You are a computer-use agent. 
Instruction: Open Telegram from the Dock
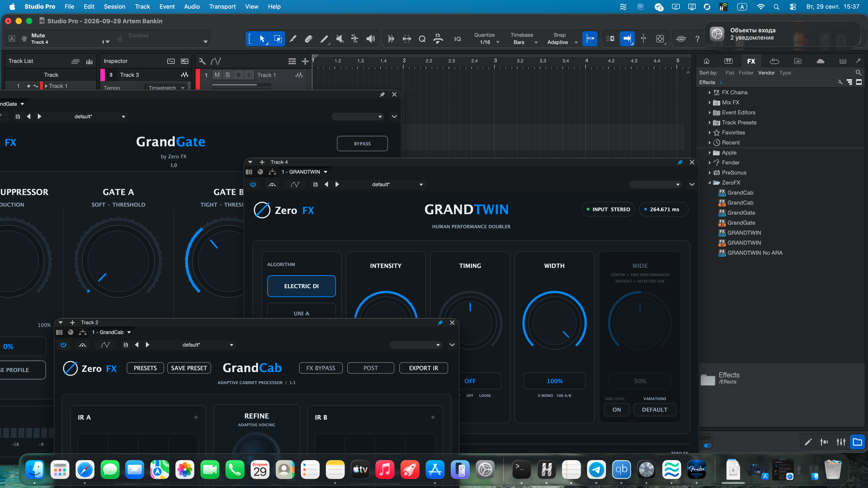click(597, 470)
